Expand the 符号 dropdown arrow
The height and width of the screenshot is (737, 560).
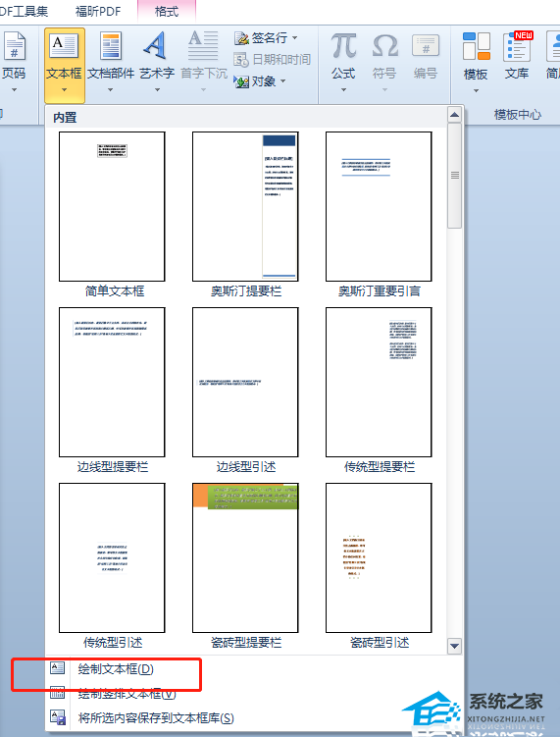[x=384, y=89]
